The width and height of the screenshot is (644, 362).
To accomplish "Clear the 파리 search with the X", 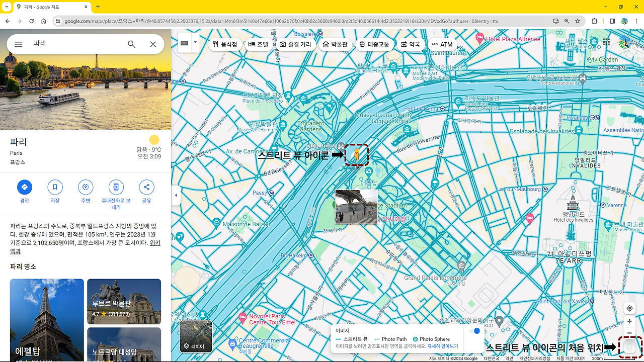I will pyautogui.click(x=153, y=44).
